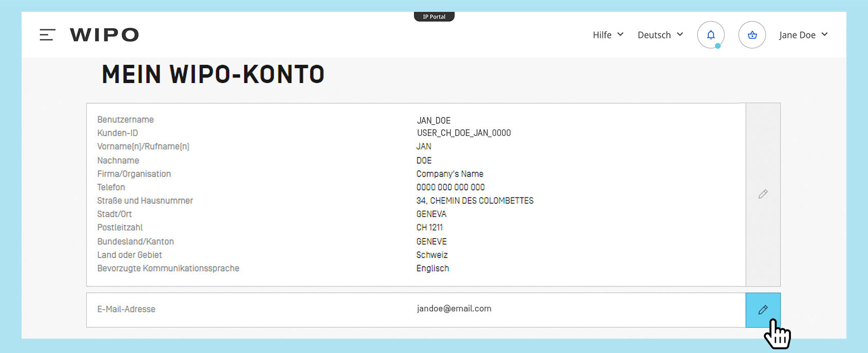
Task: Open the hamburger navigation menu
Action: (47, 35)
